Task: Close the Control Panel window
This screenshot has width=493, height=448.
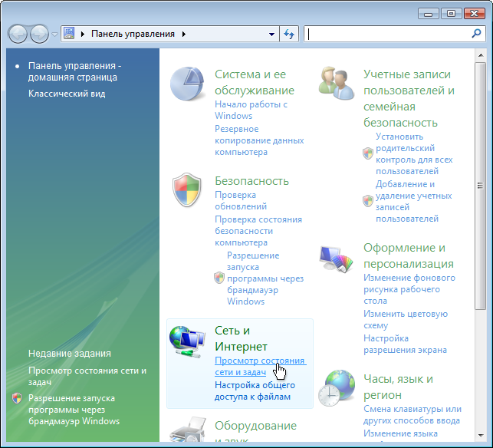Action: [x=474, y=14]
